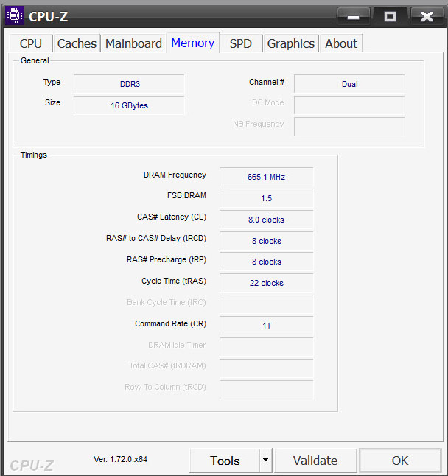448x476 pixels.
Task: Click the Cycle Time (tRAS) label
Action: coord(174,281)
